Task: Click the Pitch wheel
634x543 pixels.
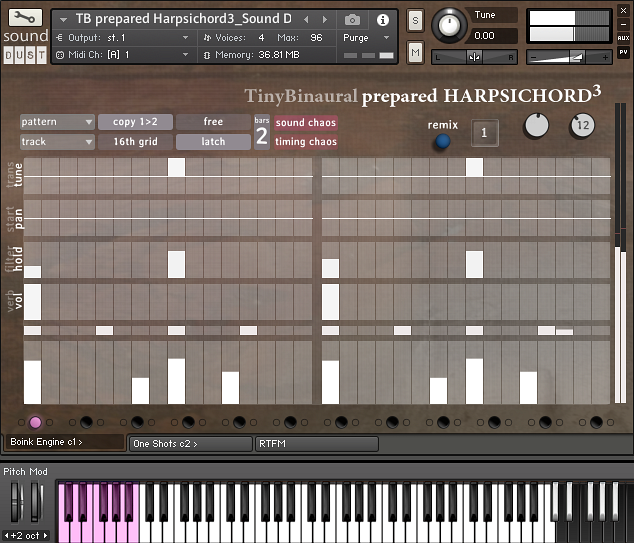Action: coord(15,501)
